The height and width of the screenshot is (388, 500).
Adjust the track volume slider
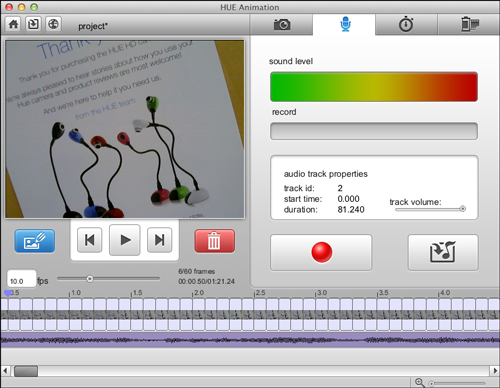tap(430, 209)
